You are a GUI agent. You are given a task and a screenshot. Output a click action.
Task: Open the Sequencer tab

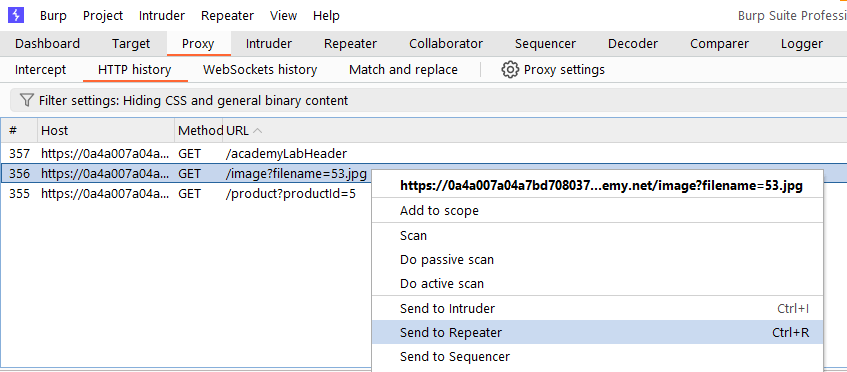click(545, 44)
